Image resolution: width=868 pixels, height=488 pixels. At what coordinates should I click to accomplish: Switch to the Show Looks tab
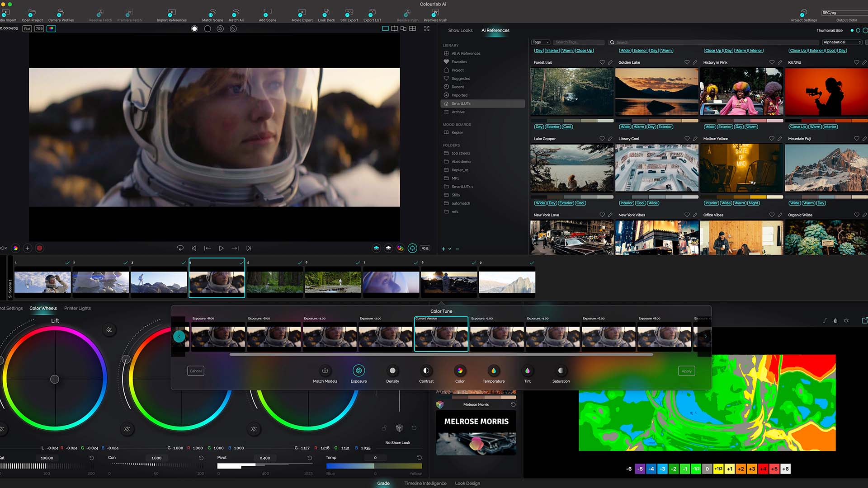tap(460, 30)
